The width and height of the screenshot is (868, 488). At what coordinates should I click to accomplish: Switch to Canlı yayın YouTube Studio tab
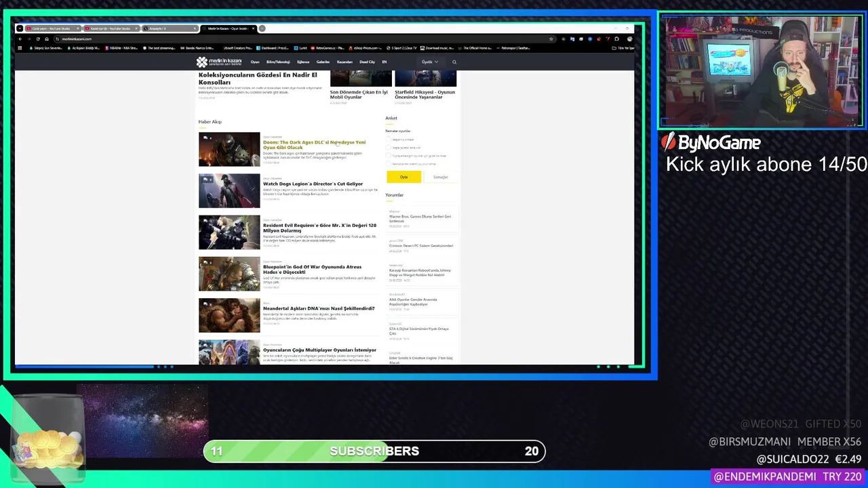[53, 28]
